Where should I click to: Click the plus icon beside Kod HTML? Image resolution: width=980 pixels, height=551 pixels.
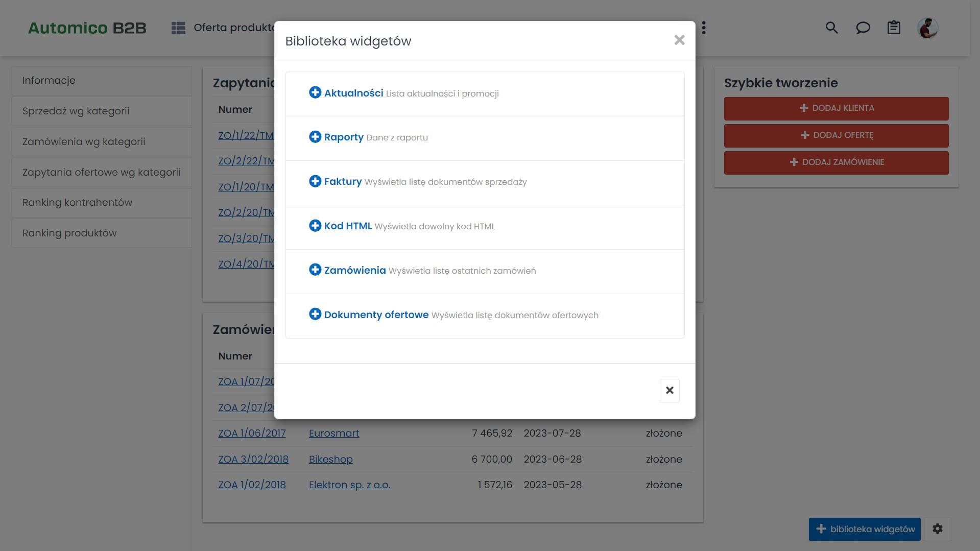[315, 226]
